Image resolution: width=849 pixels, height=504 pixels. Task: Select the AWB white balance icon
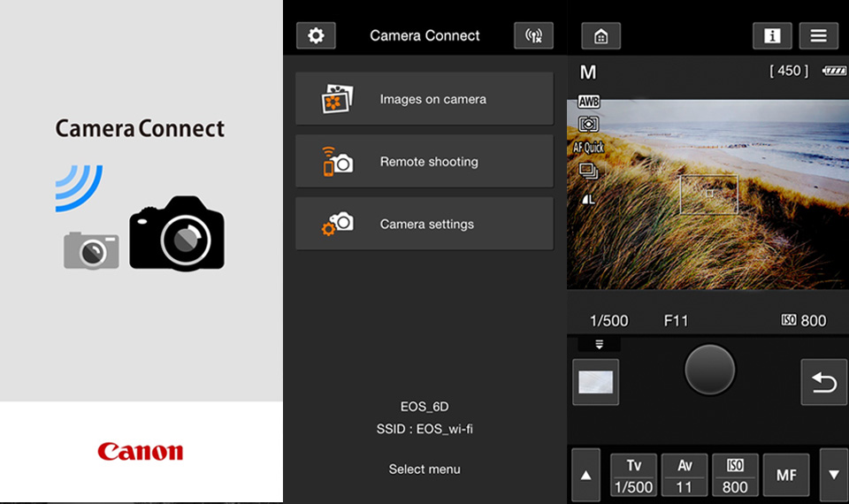[588, 103]
